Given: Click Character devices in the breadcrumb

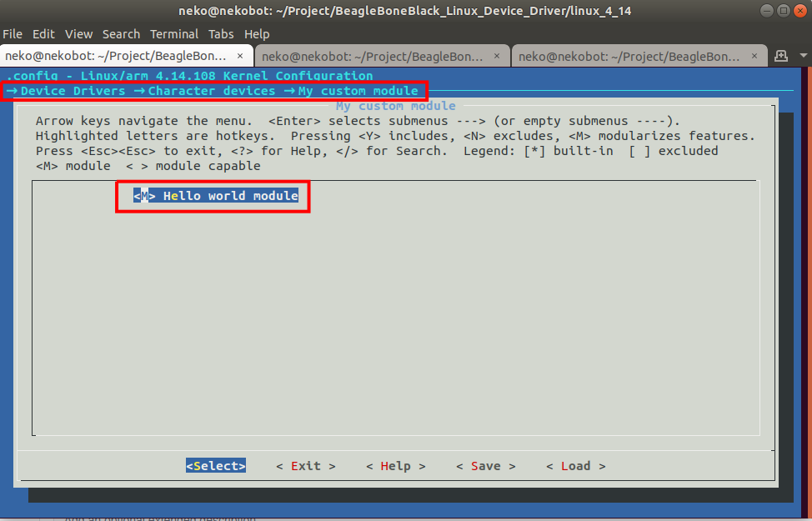Looking at the screenshot, I should [212, 91].
